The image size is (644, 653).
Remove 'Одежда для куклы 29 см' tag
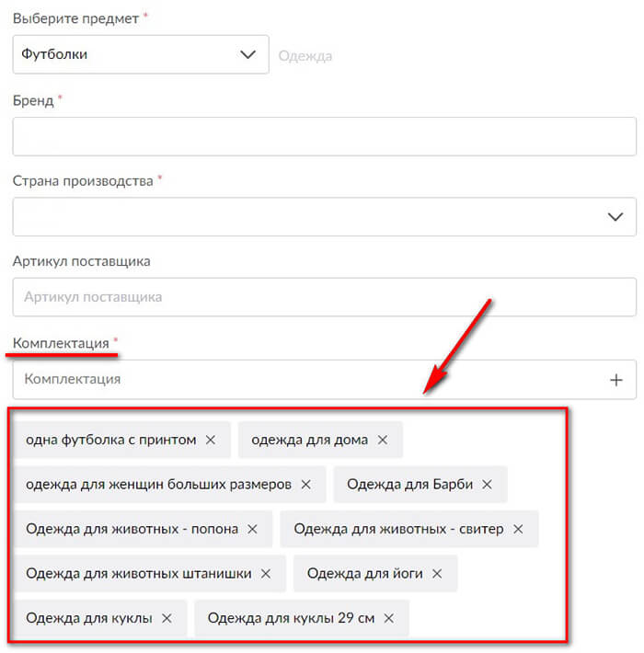[x=389, y=618]
